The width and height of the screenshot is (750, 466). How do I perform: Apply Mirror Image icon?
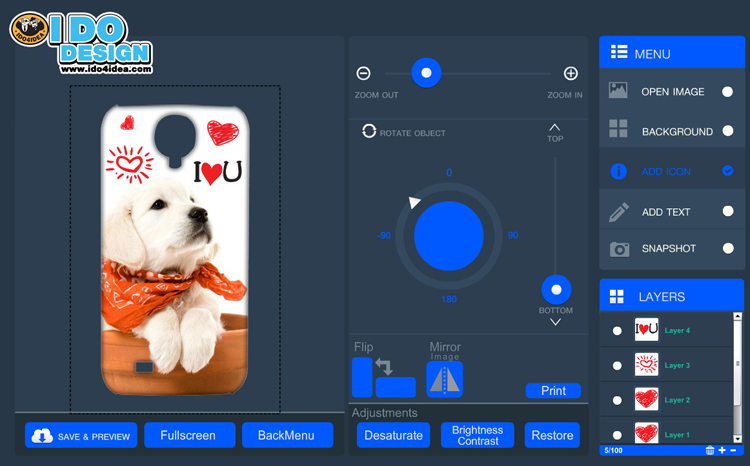[444, 379]
